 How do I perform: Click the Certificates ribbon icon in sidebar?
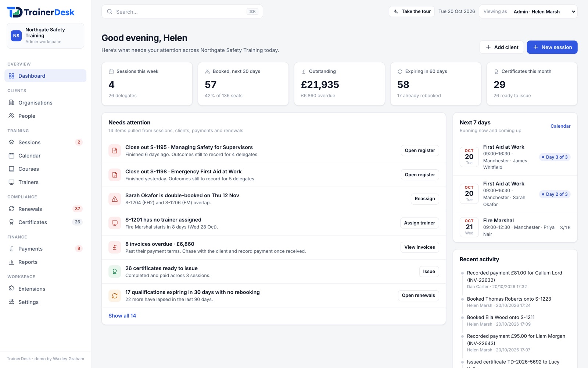point(11,222)
